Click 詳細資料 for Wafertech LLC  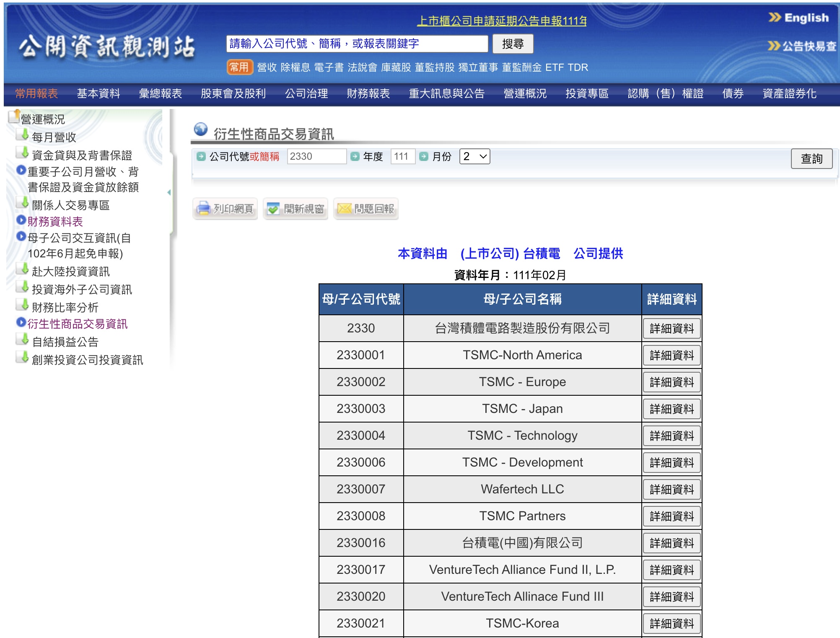[x=672, y=489]
